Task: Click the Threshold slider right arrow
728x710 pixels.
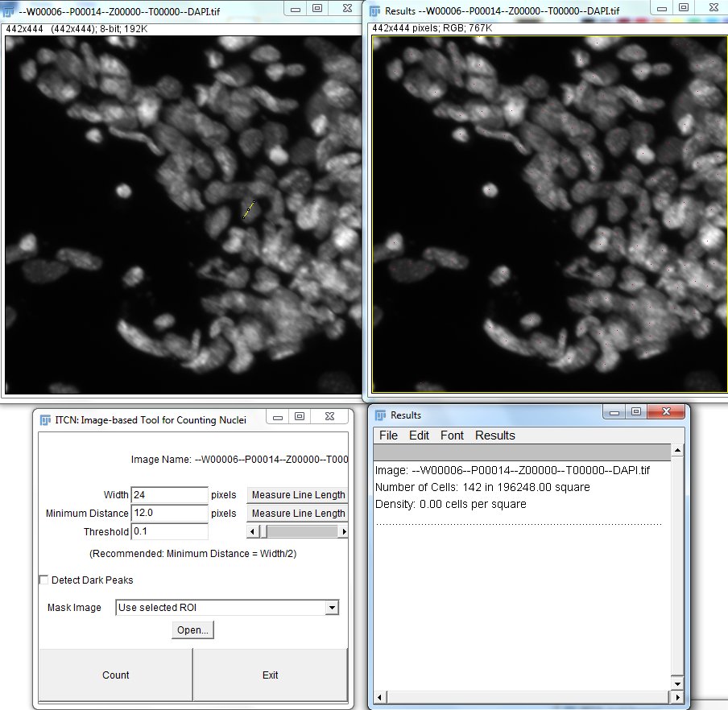Action: (x=344, y=531)
